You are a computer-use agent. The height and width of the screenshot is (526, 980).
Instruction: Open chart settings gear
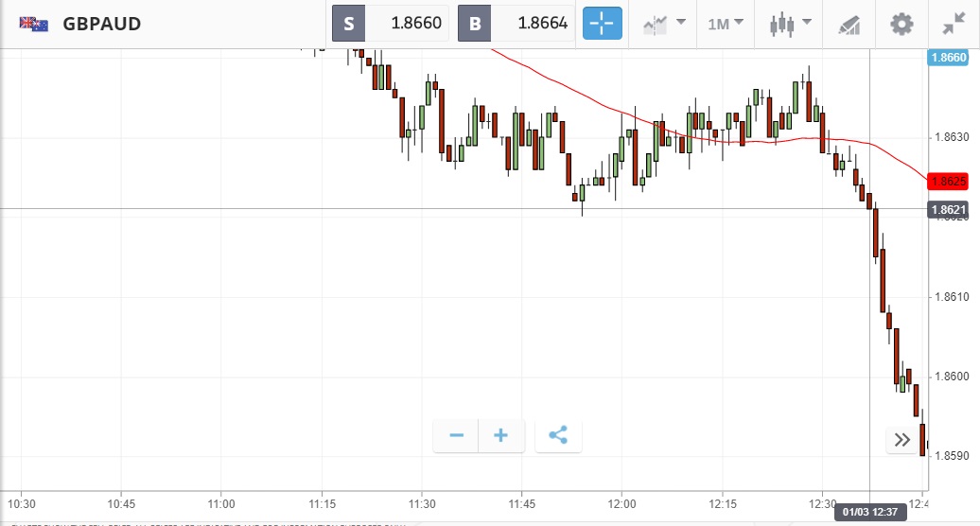click(902, 24)
